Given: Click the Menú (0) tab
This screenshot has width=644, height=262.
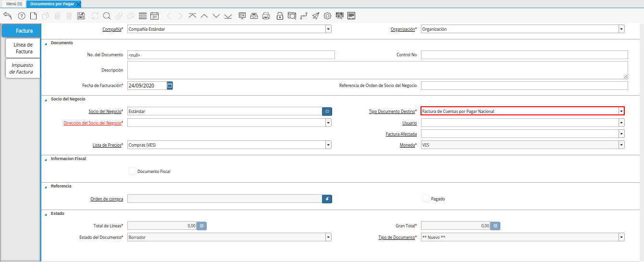Looking at the screenshot, I should pos(14,4).
